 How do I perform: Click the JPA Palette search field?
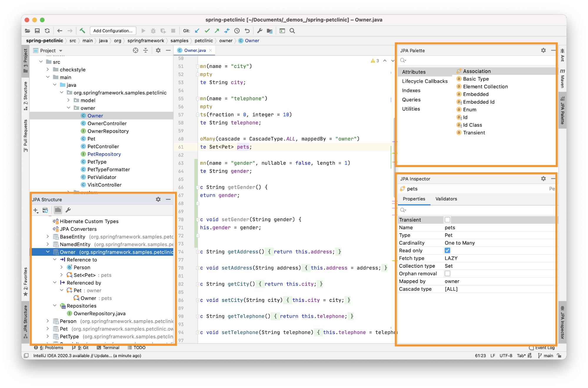click(477, 60)
